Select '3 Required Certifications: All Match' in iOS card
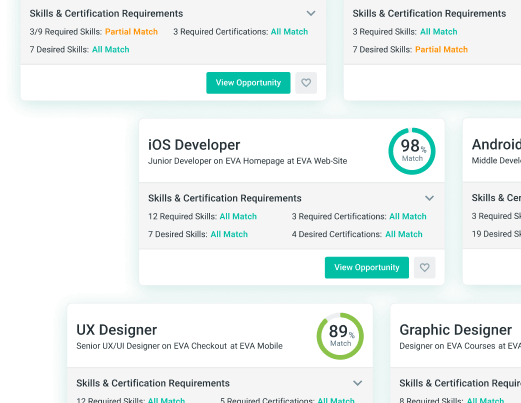Viewport: 521px width, 403px height. [x=359, y=216]
